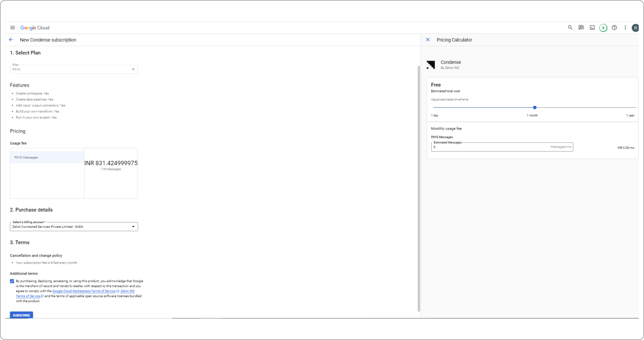The height and width of the screenshot is (340, 644).
Task: Open the billing account dropdown
Action: [74, 227]
